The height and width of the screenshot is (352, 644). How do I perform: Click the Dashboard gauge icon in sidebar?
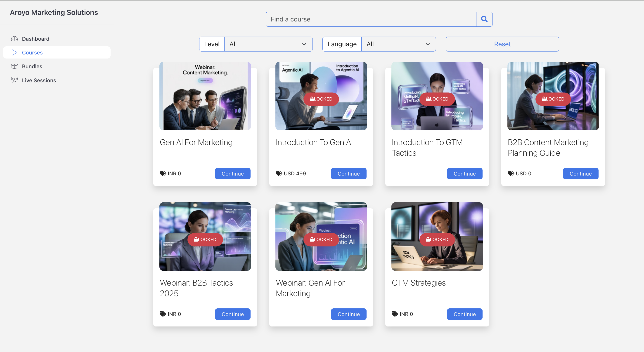click(x=14, y=39)
